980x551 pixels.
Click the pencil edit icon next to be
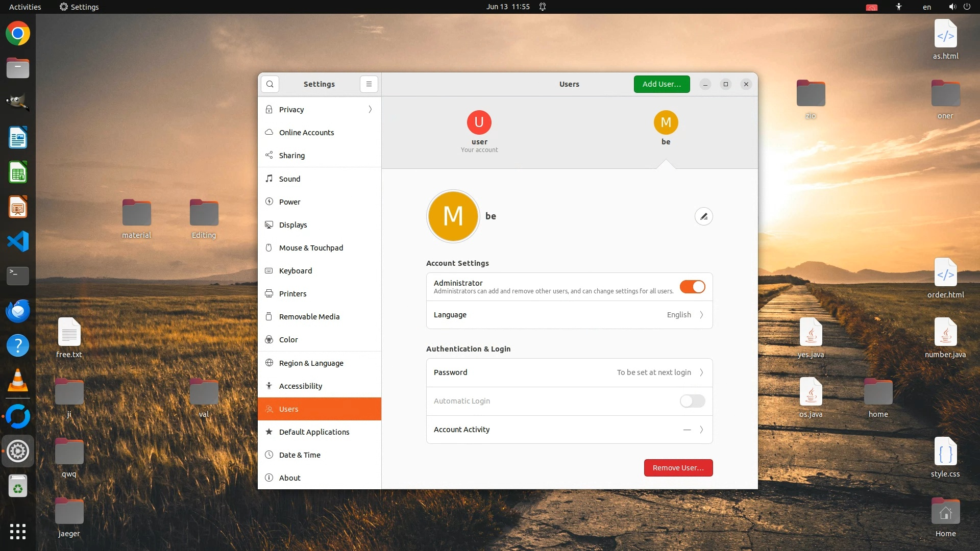coord(703,216)
